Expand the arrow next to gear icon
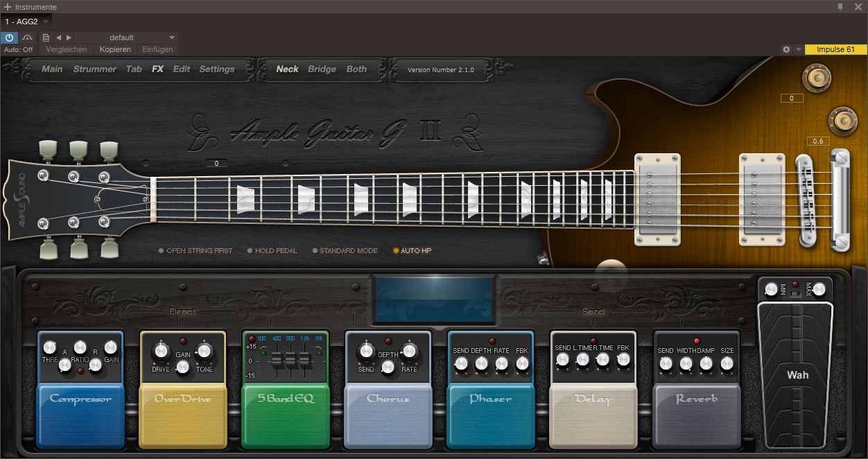This screenshot has height=459, width=868. 799,50
